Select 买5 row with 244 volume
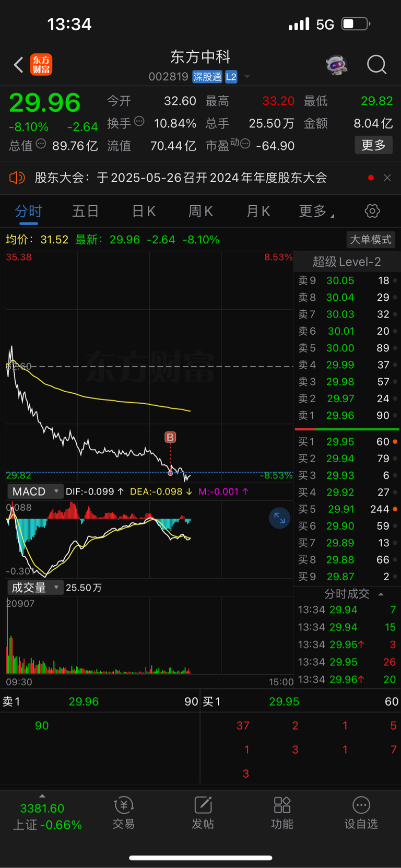The image size is (401, 868). pos(348,509)
